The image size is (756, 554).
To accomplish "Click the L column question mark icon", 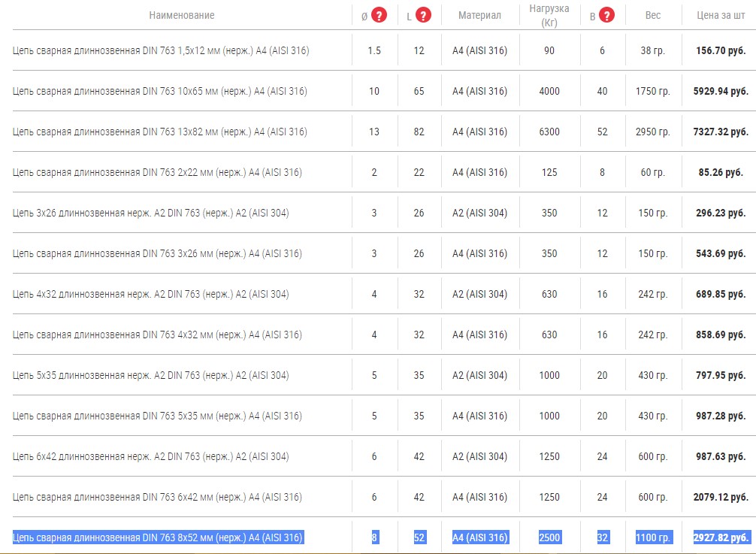I will [424, 15].
